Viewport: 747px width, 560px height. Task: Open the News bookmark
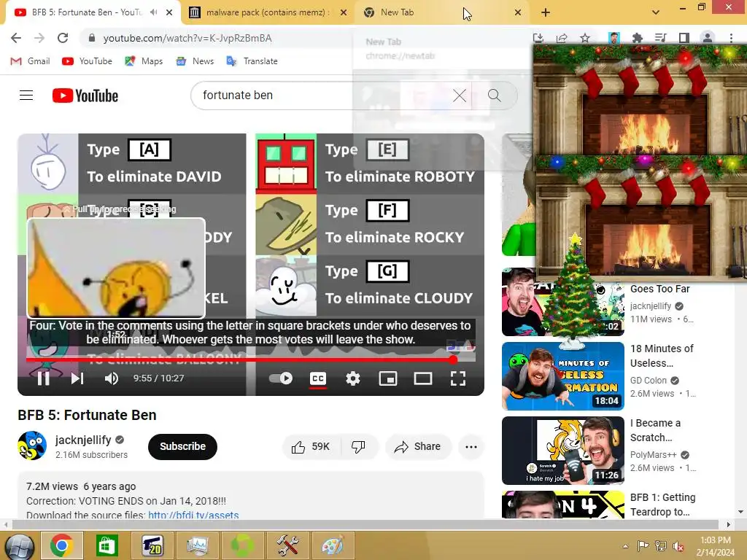(x=195, y=61)
